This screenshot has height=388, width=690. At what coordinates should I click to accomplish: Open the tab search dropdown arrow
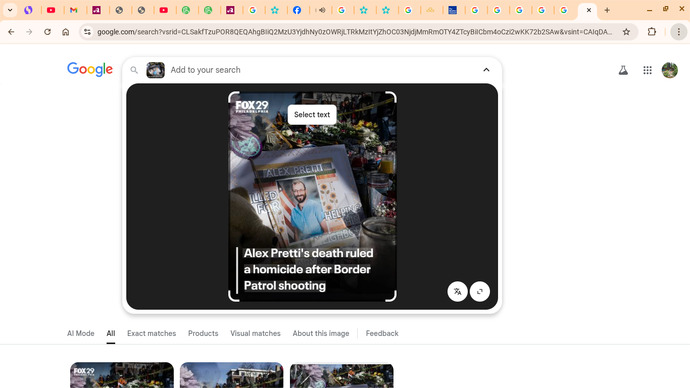[x=10, y=10]
